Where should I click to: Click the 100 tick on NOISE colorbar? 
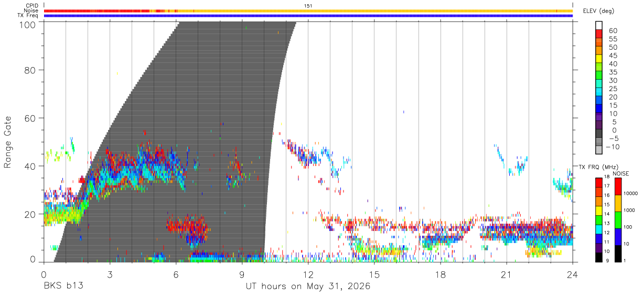point(628,227)
